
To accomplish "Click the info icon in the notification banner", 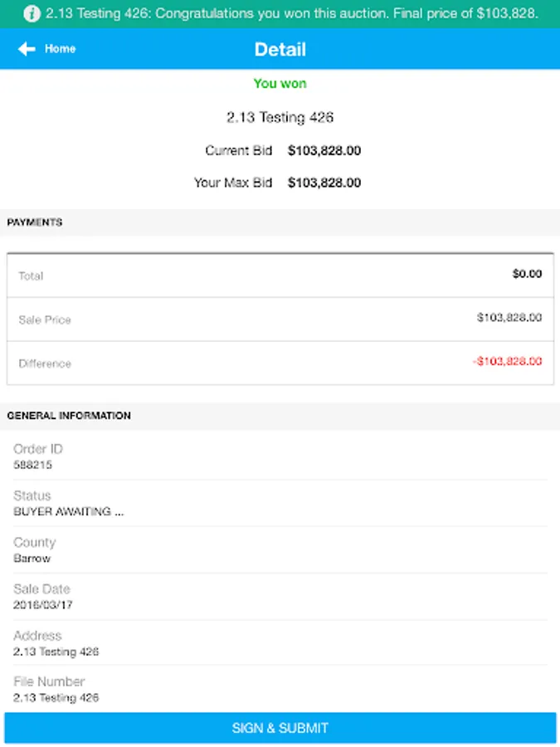I will (32, 13).
